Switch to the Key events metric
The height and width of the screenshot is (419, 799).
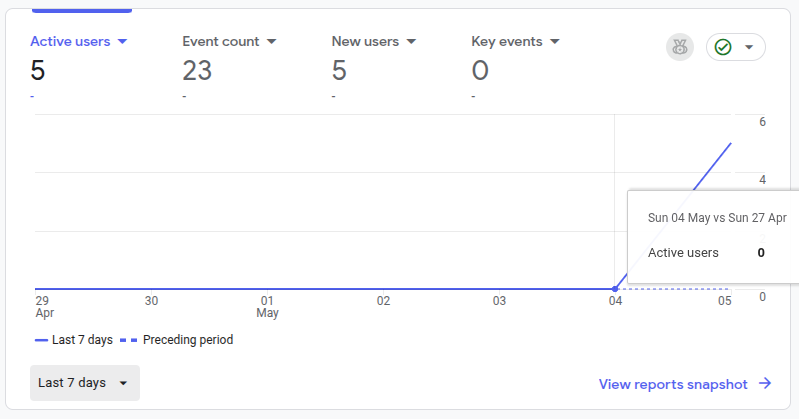tap(507, 41)
